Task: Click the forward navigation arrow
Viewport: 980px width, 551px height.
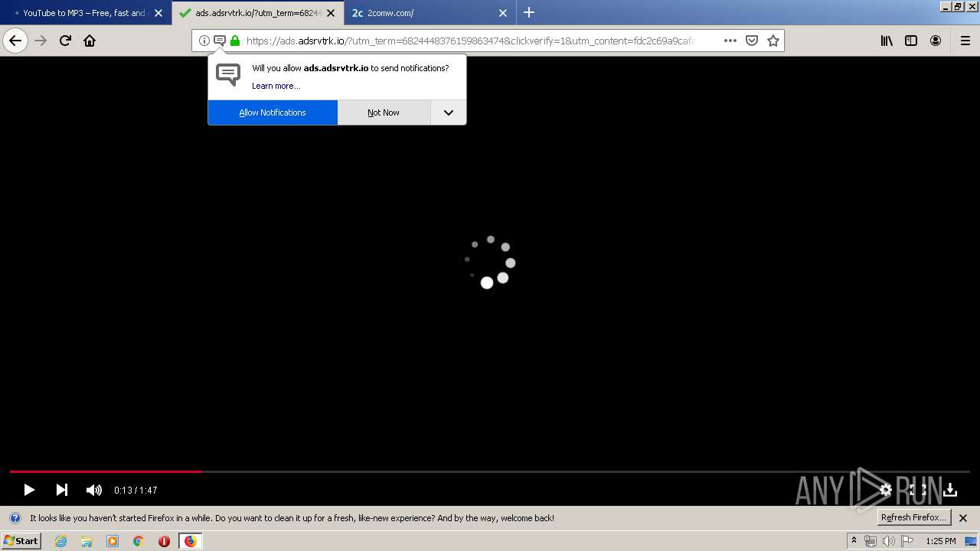Action: click(x=41, y=41)
